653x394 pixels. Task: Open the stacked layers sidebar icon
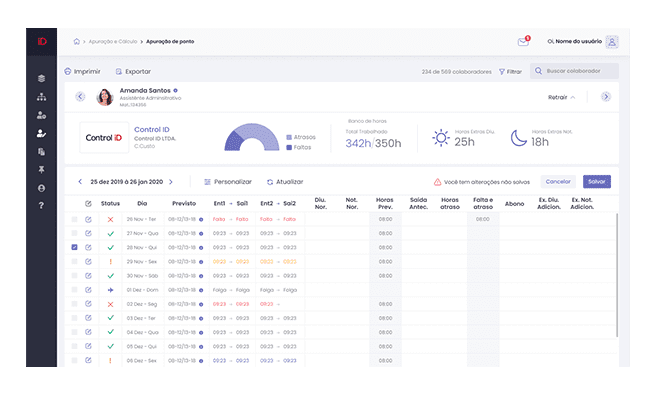coord(41,78)
